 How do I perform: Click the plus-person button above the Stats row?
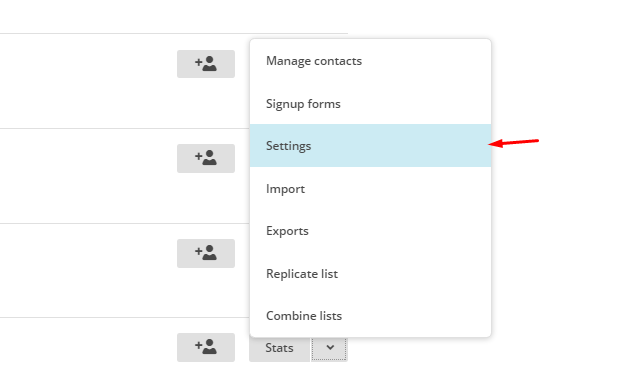coord(206,253)
